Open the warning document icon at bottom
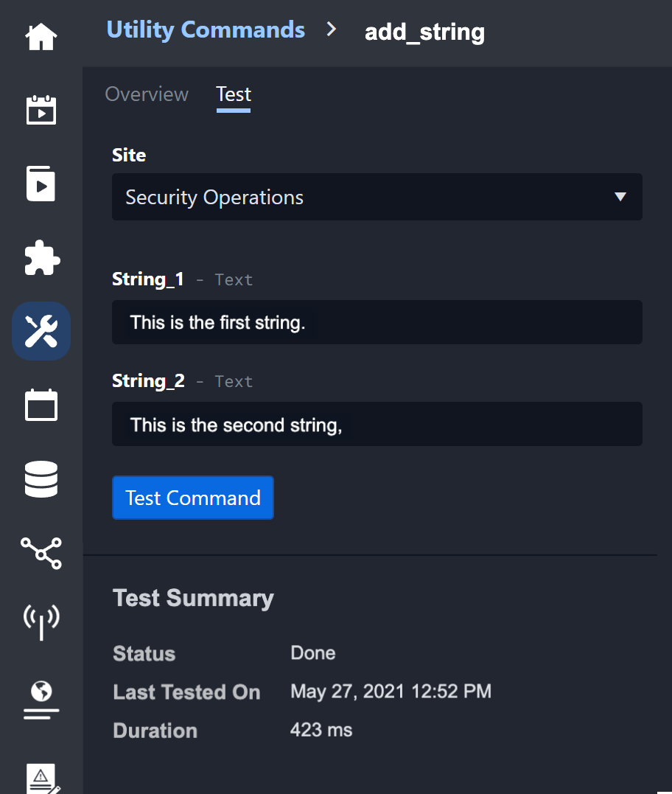This screenshot has width=672, height=794. (41, 776)
